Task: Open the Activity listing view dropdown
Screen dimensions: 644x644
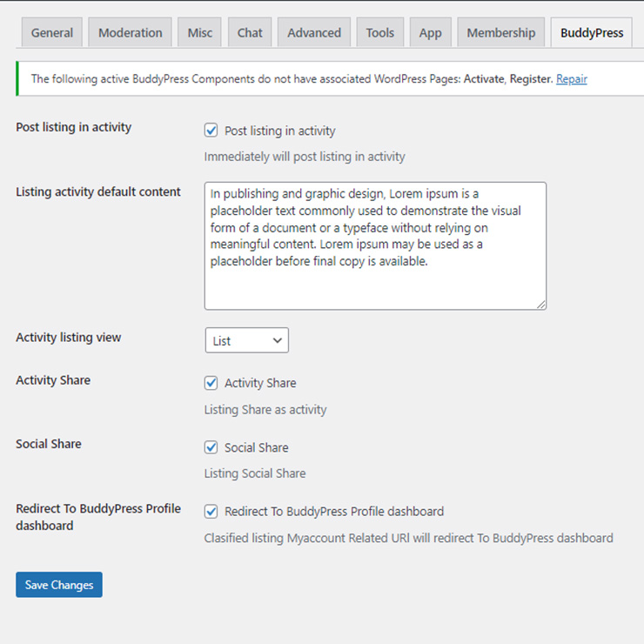Action: click(x=247, y=340)
